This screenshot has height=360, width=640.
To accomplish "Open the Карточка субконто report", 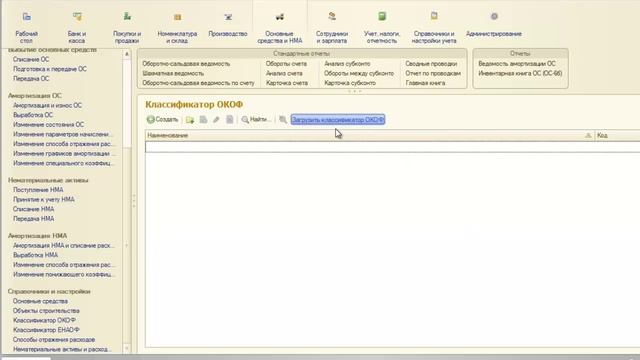I will tap(350, 83).
